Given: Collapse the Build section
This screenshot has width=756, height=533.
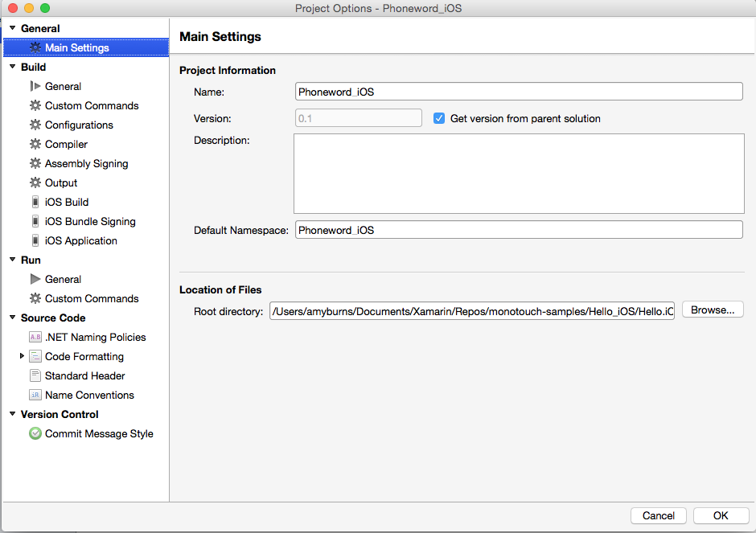Looking at the screenshot, I should [12, 67].
